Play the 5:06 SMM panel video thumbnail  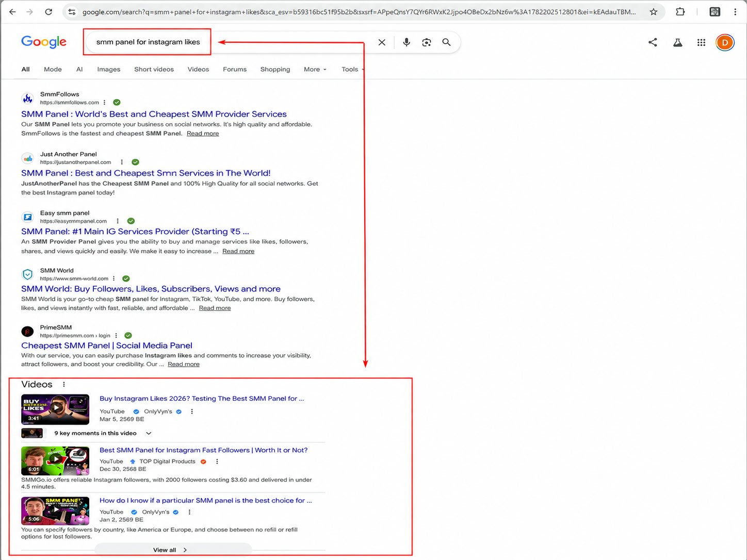[x=55, y=510]
